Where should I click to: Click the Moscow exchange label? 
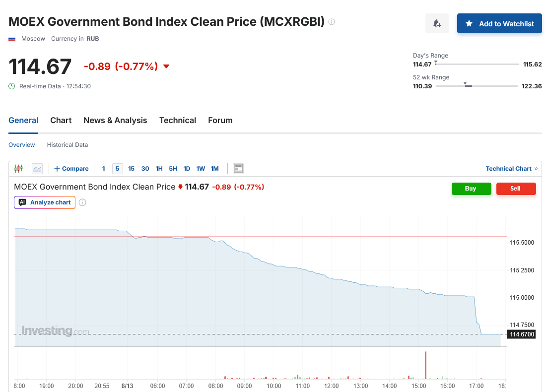(33, 39)
